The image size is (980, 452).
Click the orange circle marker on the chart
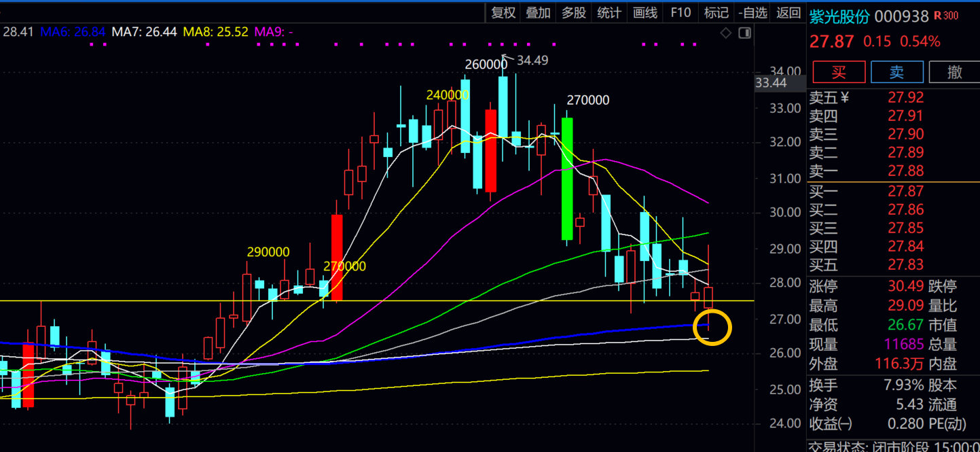pyautogui.click(x=712, y=328)
